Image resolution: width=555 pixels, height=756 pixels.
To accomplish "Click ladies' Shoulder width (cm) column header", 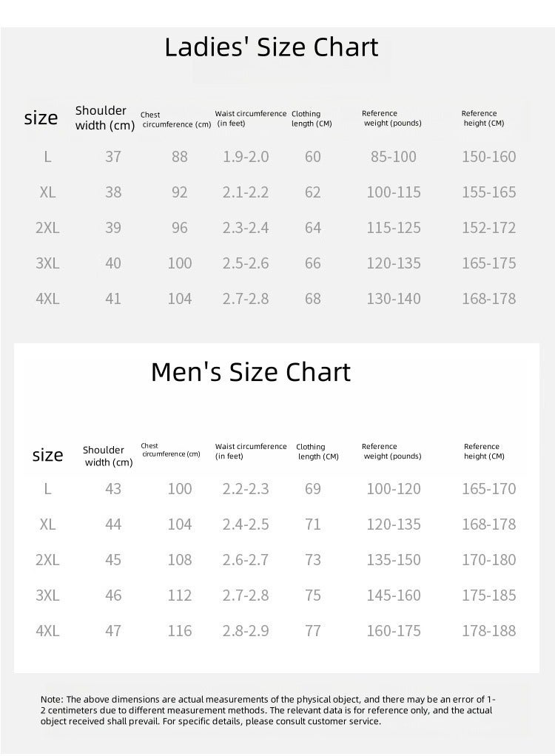I will click(x=104, y=118).
